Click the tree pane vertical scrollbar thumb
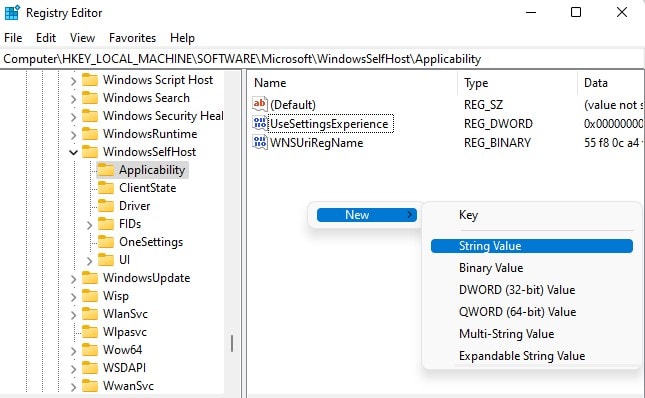645x398 pixels. (x=232, y=343)
